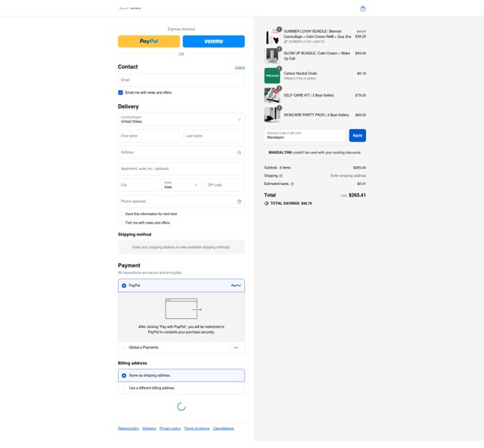Image resolution: width=484 pixels, height=448 pixels.
Task: Click the Summer Lovin' Bundle thumbnail
Action: tap(272, 36)
